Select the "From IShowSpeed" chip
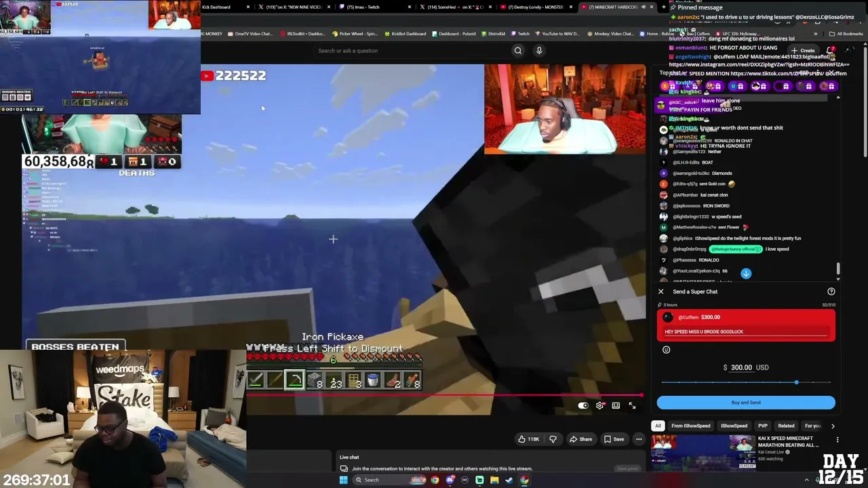 coord(691,426)
